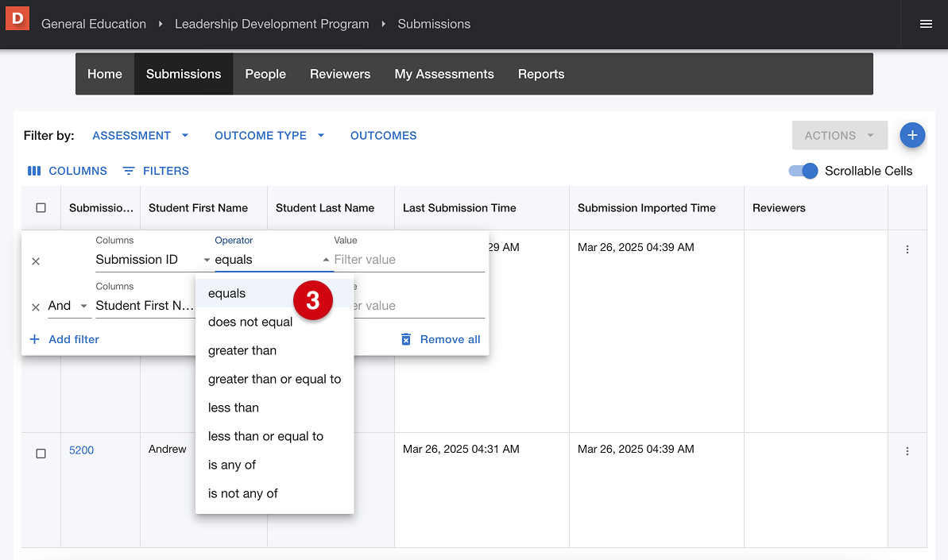Viewport: 948px width, 560px height.
Task: Check the select-all header checkbox
Action: point(41,208)
